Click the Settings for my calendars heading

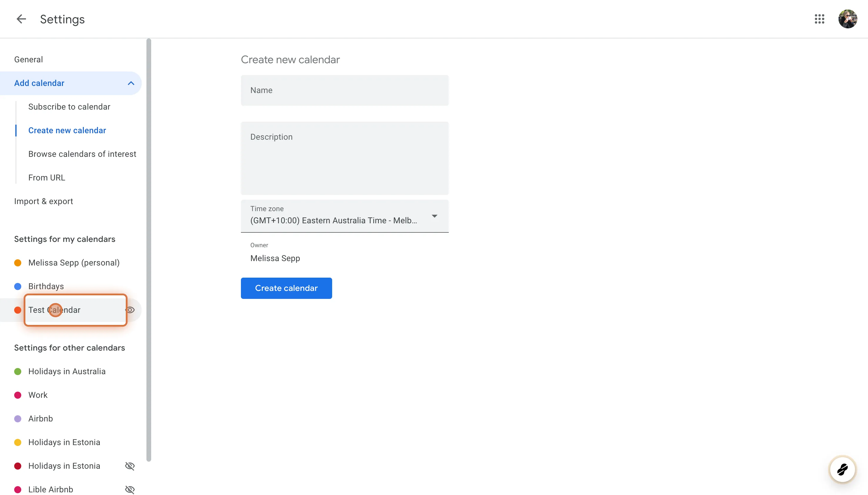(x=65, y=239)
